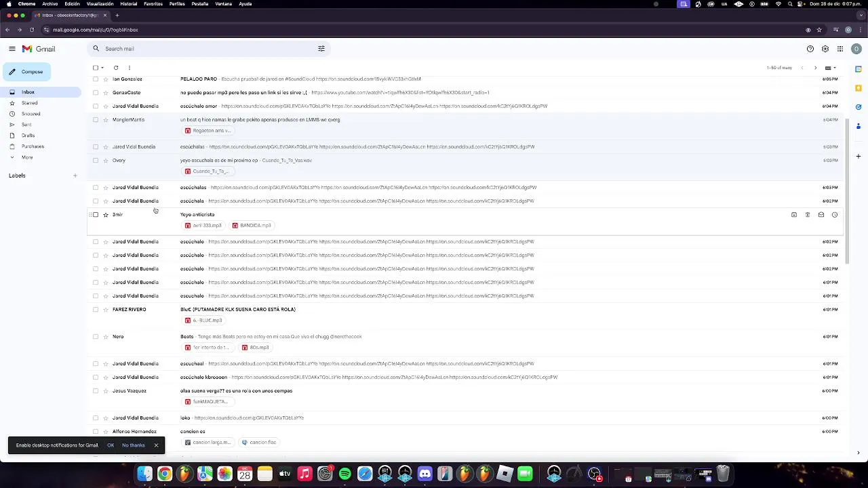Star the Nero email
868x488 pixels.
106,337
